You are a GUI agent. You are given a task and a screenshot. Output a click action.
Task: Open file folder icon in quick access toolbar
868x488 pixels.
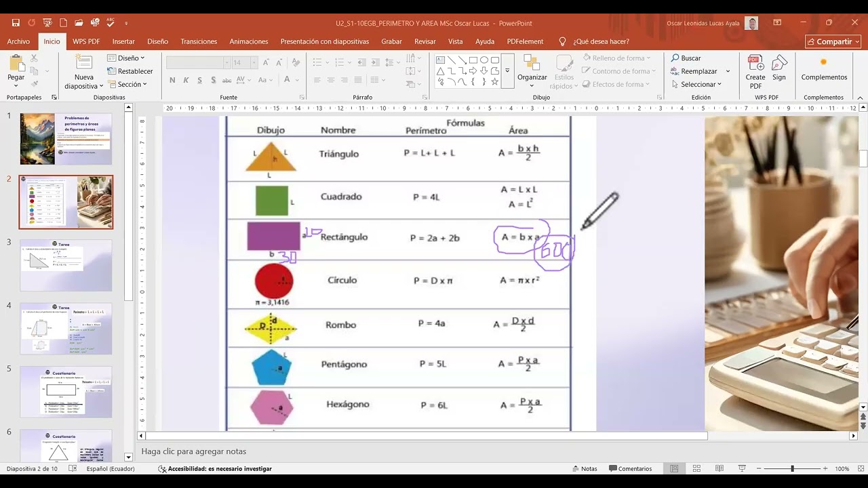(80, 23)
